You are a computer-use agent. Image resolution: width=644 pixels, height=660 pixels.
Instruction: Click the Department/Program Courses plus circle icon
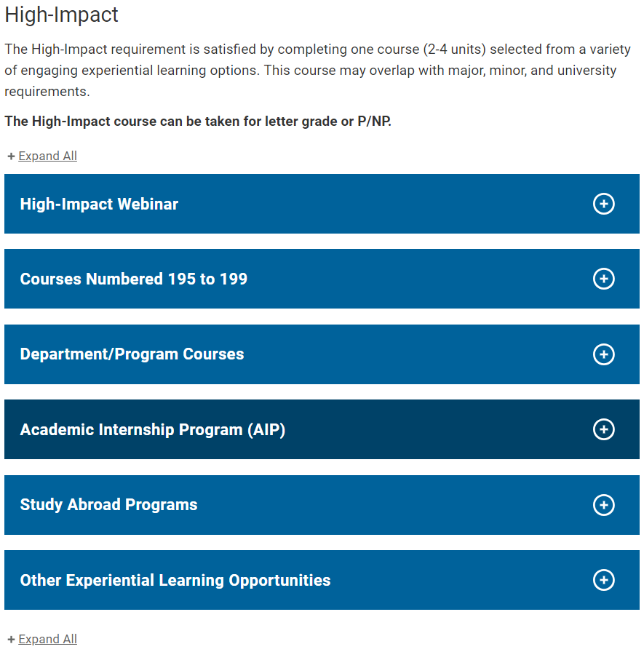[x=603, y=354]
